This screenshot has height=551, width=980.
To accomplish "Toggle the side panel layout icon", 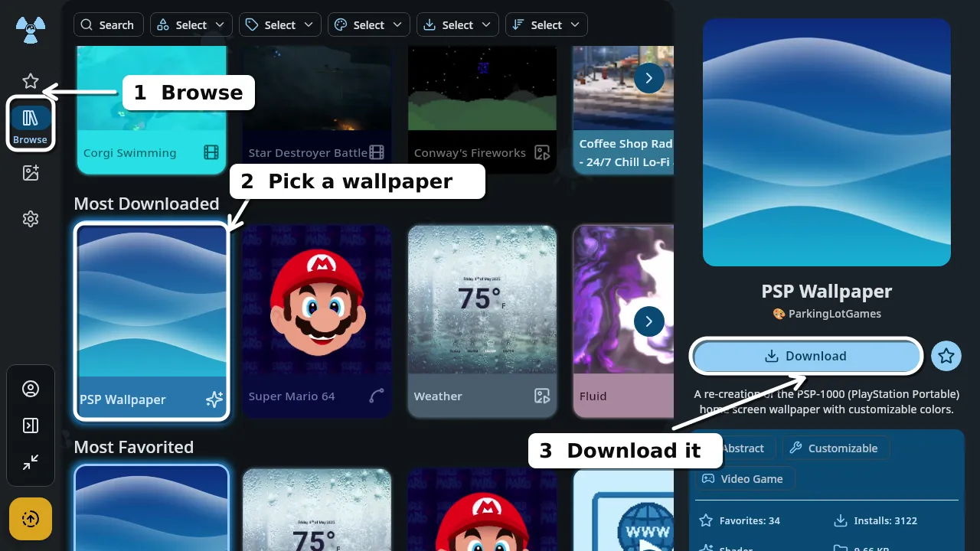I will (31, 425).
